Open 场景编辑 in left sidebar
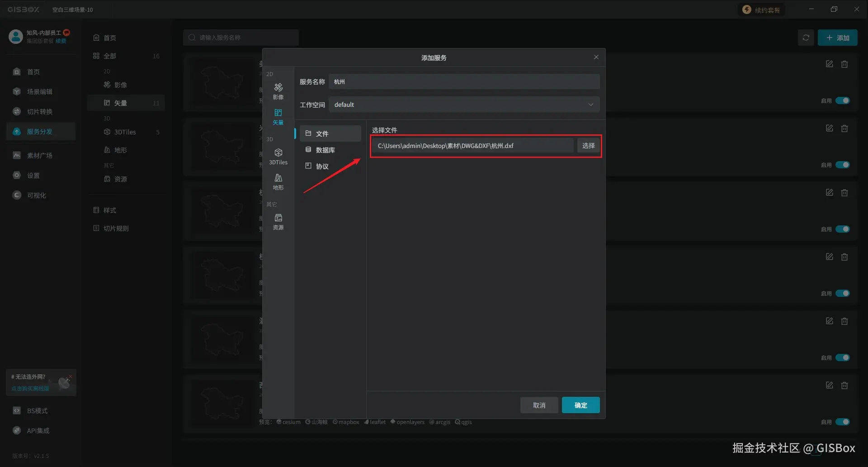The height and width of the screenshot is (467, 868). click(41, 92)
